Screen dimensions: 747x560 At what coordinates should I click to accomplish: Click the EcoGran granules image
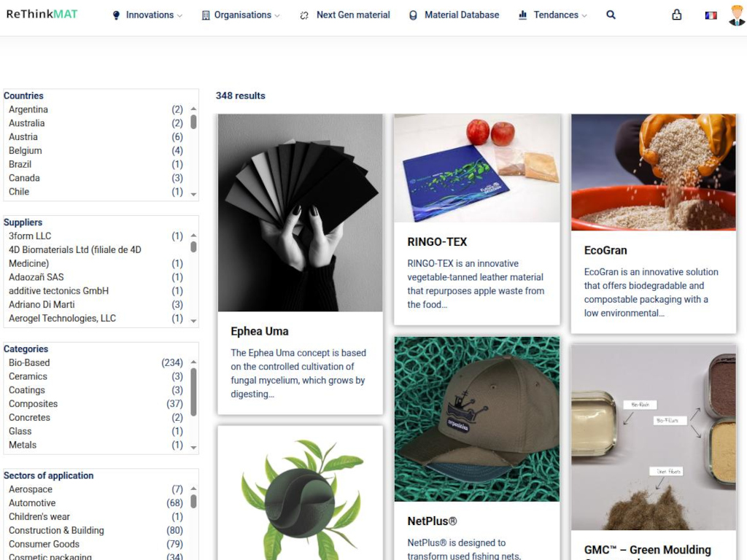pos(654,172)
